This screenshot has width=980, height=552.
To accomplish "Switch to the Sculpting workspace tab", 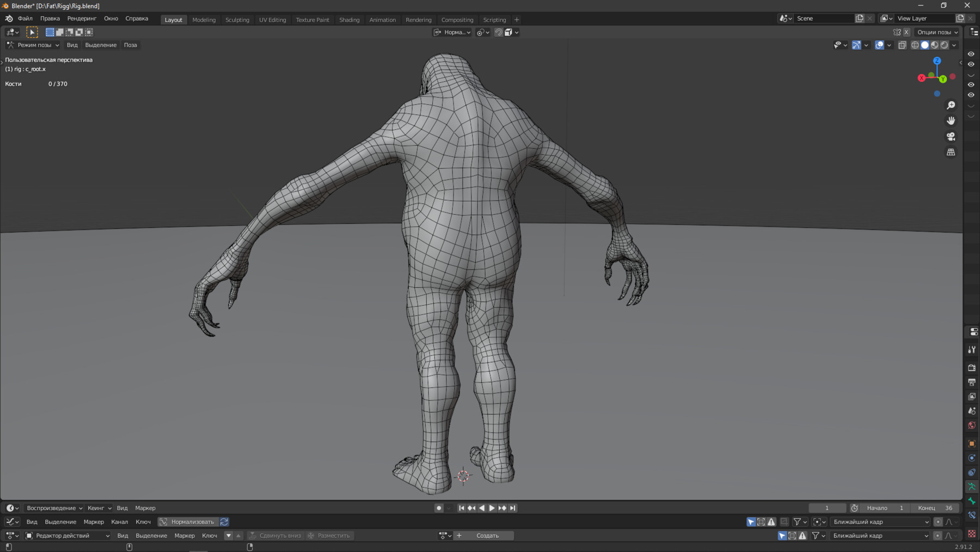I will (237, 20).
